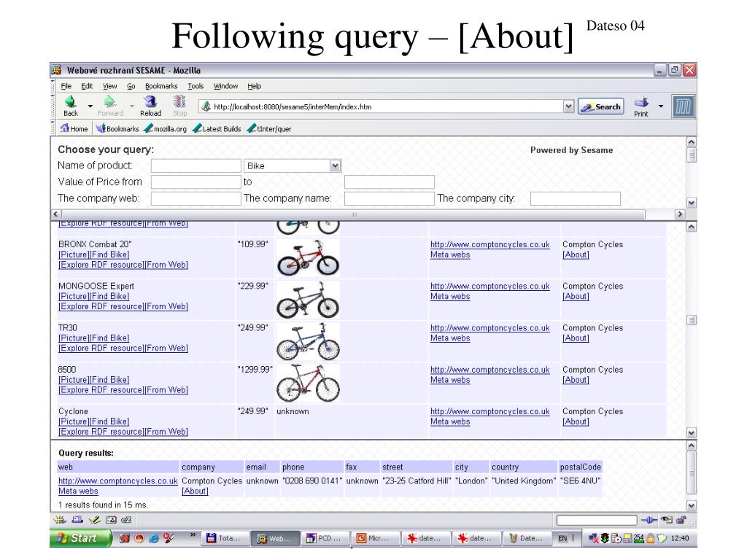Click the Reload page icon

(x=150, y=101)
